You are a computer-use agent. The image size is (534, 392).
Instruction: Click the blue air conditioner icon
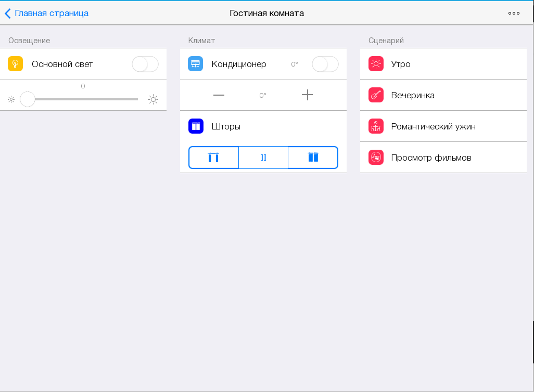tap(195, 64)
